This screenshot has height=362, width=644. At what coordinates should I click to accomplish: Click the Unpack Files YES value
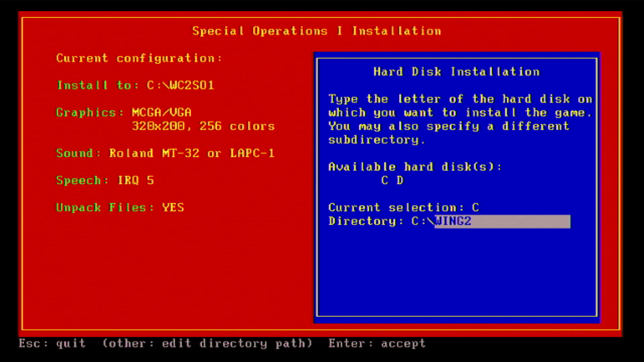(x=173, y=207)
